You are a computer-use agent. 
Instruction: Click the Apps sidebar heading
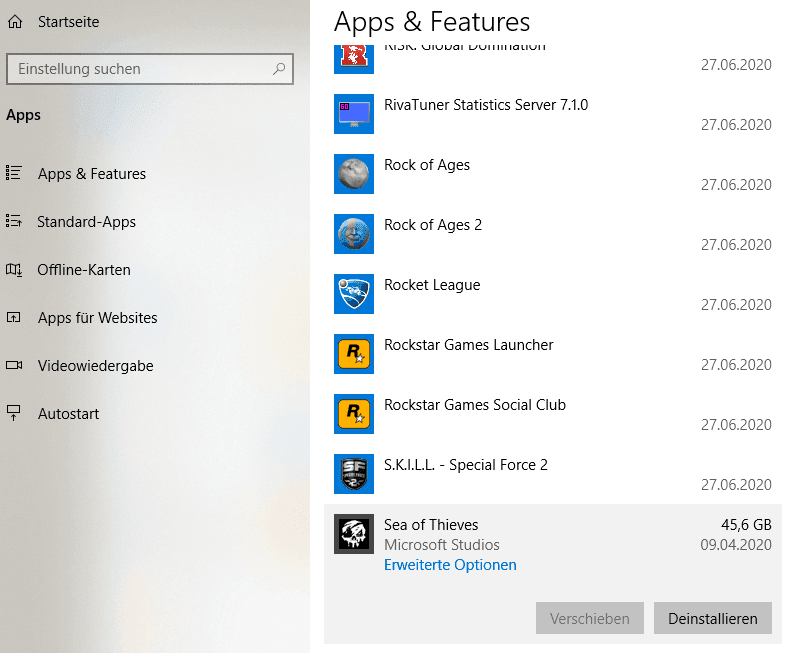pyautogui.click(x=24, y=115)
